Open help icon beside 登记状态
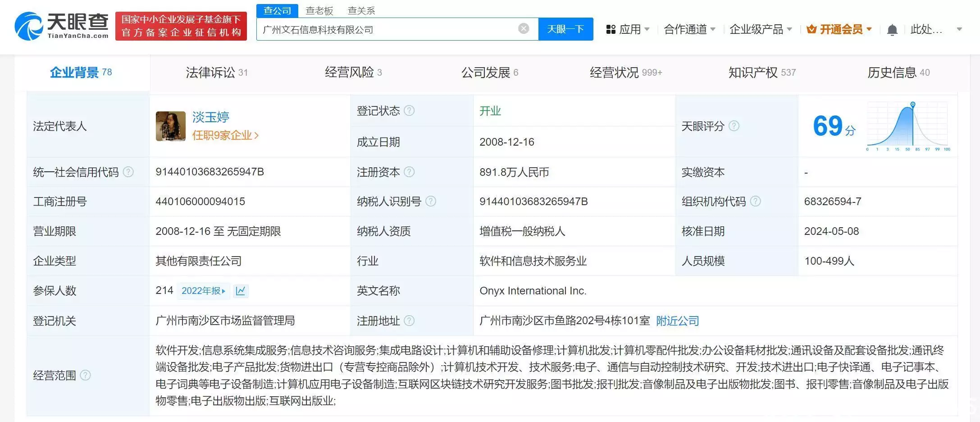This screenshot has height=422, width=980. pos(409,110)
